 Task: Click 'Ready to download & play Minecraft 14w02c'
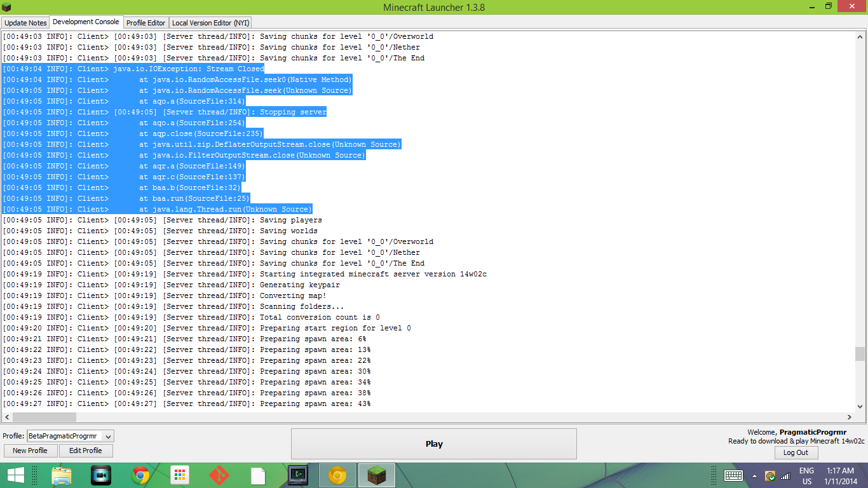(796, 441)
